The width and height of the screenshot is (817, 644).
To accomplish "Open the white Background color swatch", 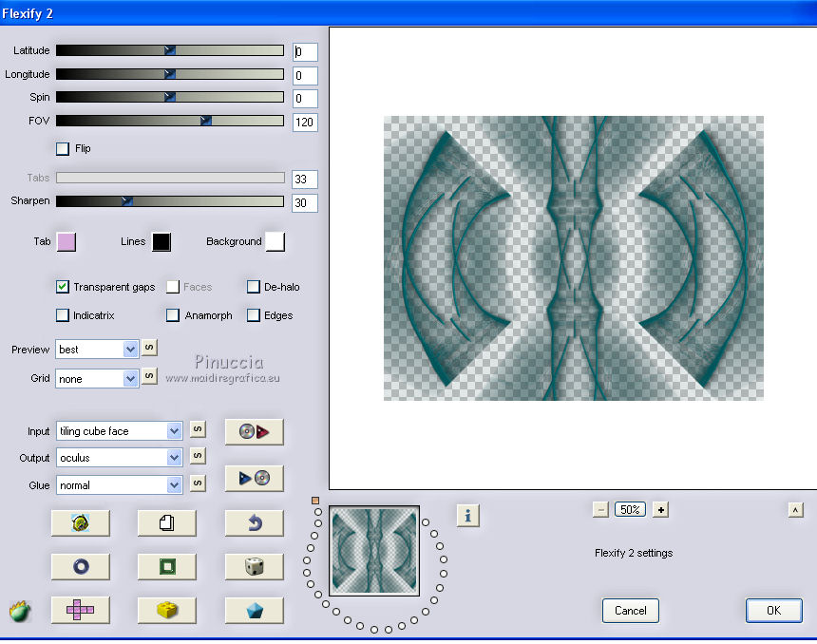I will click(x=275, y=242).
